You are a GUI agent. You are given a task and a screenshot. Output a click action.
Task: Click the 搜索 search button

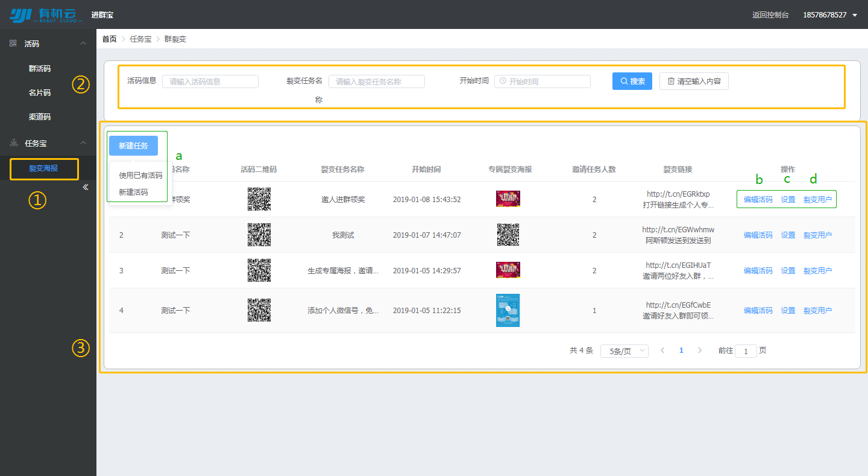pos(632,81)
